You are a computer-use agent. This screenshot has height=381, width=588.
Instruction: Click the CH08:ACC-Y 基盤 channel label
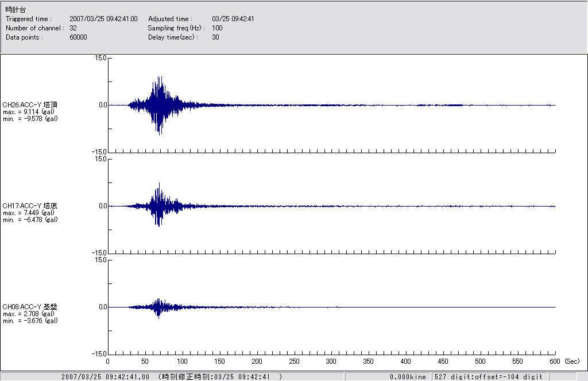30,307
